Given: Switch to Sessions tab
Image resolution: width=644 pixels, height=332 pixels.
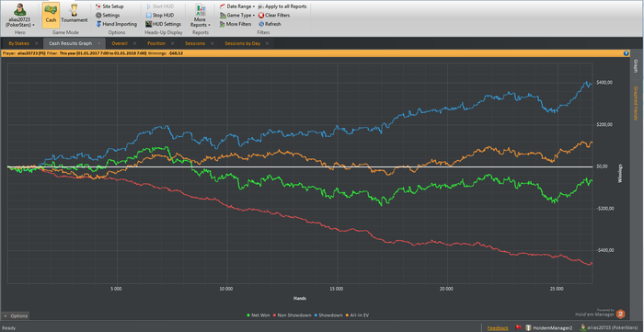Looking at the screenshot, I should pyautogui.click(x=195, y=43).
